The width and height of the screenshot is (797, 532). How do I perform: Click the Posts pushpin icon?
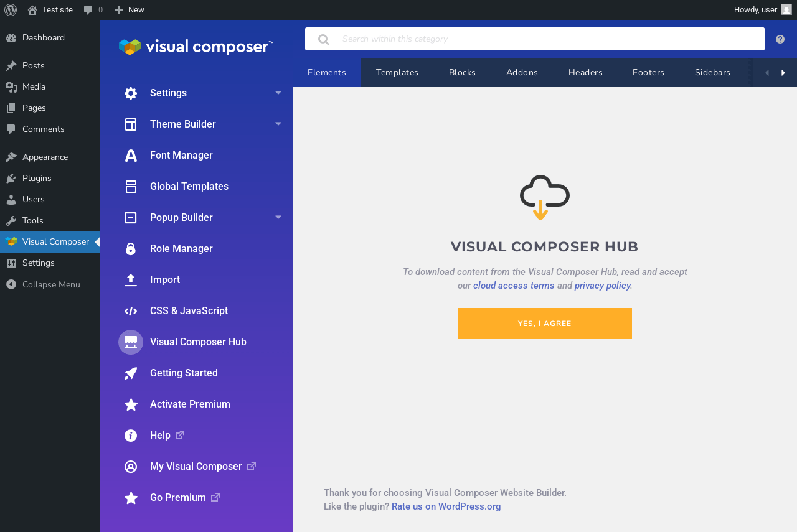click(x=11, y=66)
